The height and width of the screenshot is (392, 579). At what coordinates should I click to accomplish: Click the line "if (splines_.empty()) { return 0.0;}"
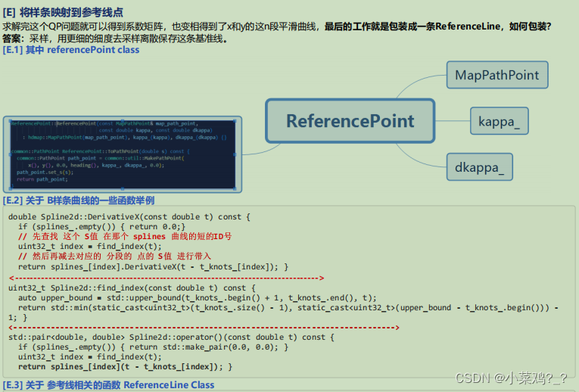tap(102, 226)
